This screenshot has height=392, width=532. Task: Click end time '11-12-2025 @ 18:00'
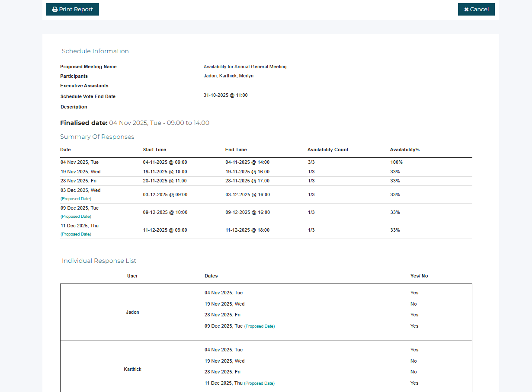(x=247, y=230)
